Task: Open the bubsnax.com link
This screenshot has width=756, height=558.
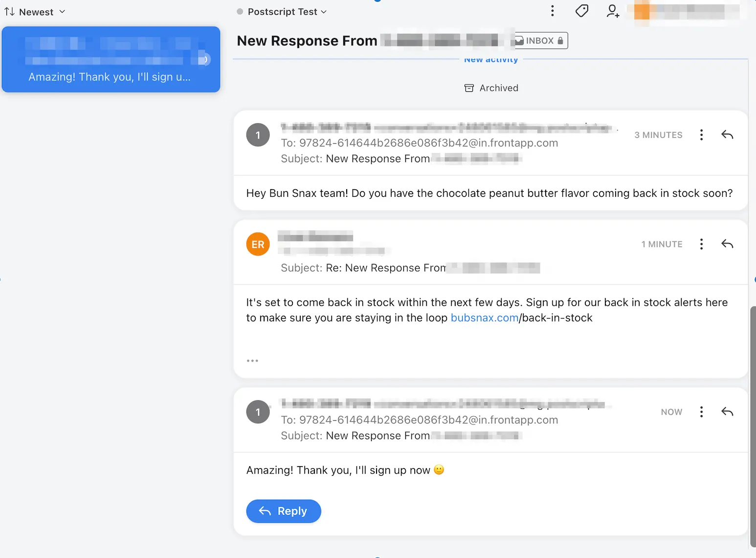Action: [485, 318]
